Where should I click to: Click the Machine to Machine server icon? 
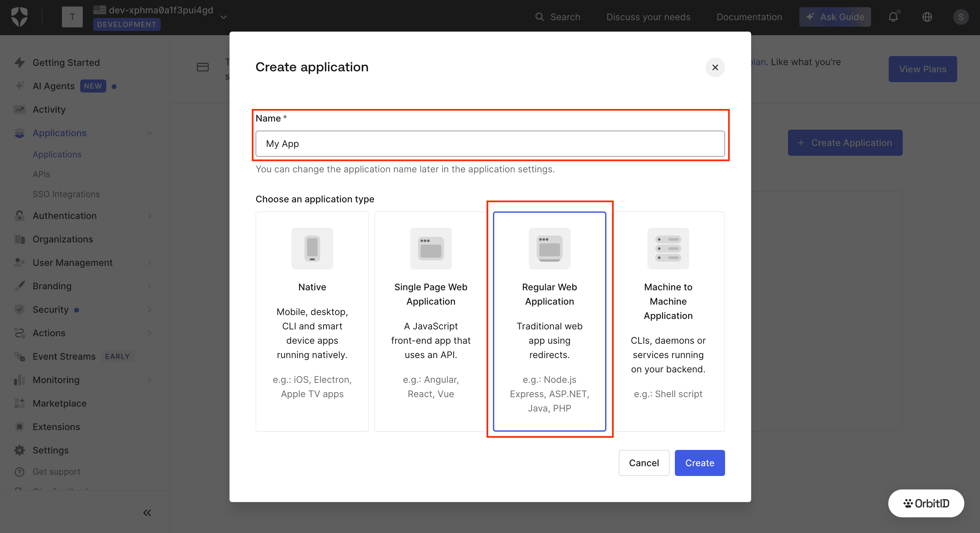tap(668, 249)
